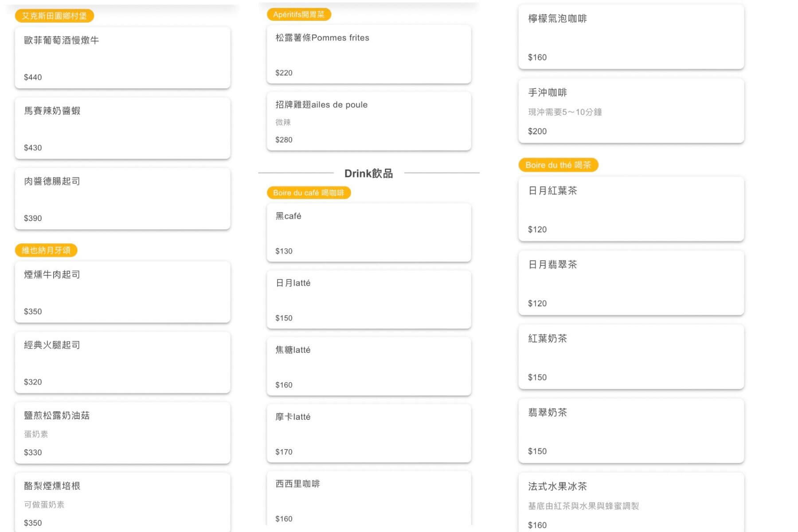Open the 日月翡翠茶 item
The width and height of the screenshot is (798, 532).
coord(631,283)
